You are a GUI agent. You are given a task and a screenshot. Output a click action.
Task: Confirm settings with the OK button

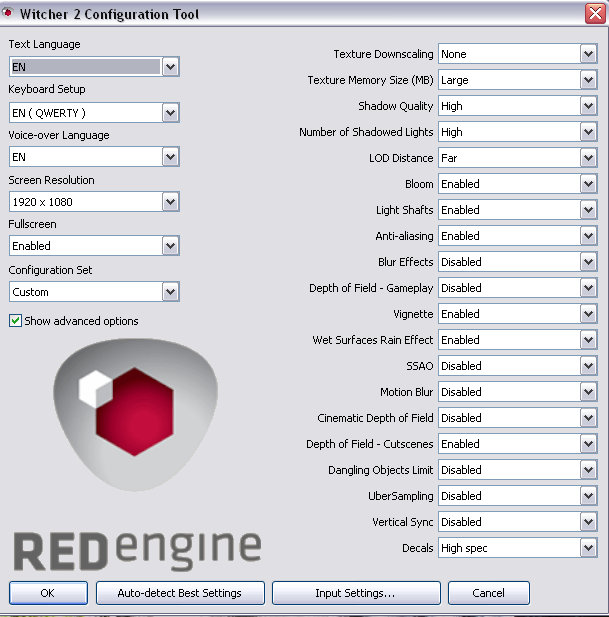coord(48,593)
